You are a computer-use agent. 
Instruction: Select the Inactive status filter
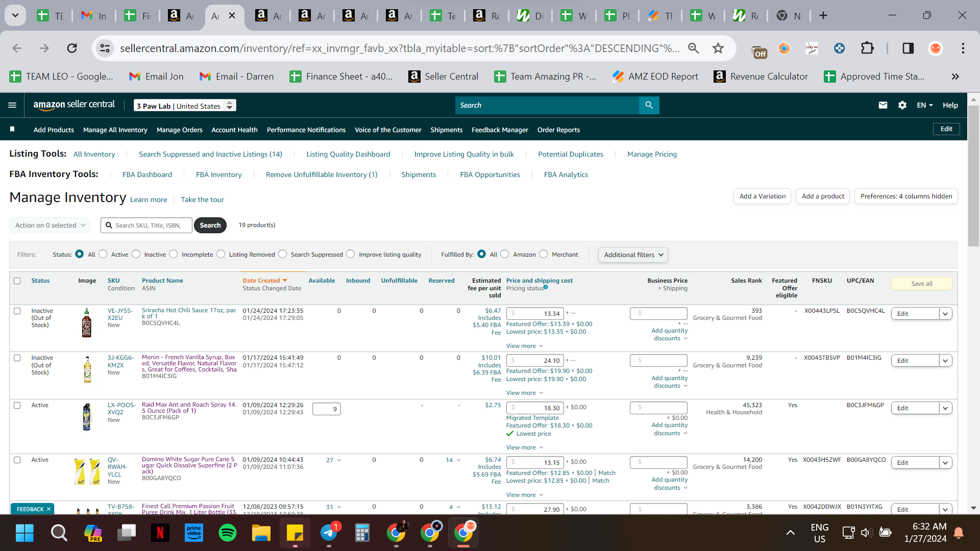pyautogui.click(x=136, y=254)
